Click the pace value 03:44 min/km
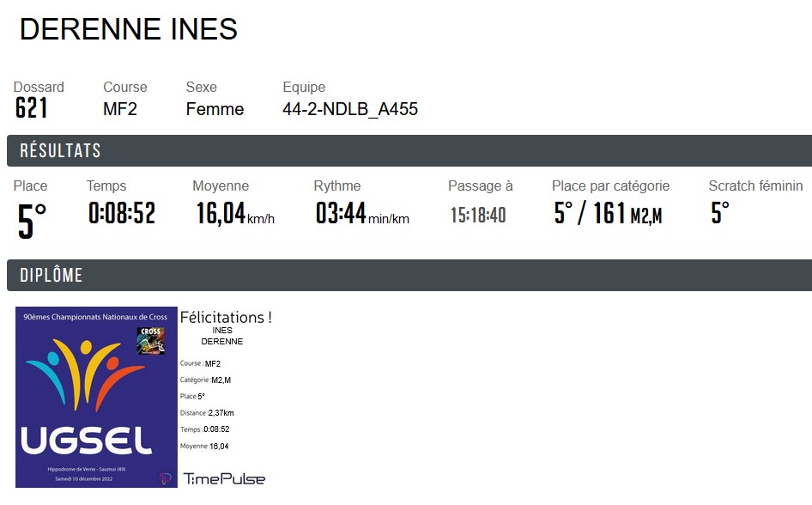The width and height of the screenshot is (812, 505). coord(361,213)
